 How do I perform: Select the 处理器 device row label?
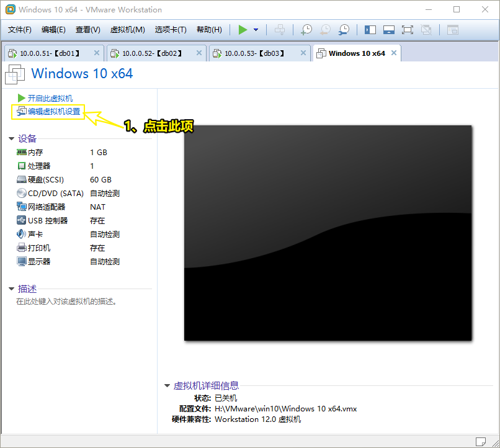pos(39,166)
